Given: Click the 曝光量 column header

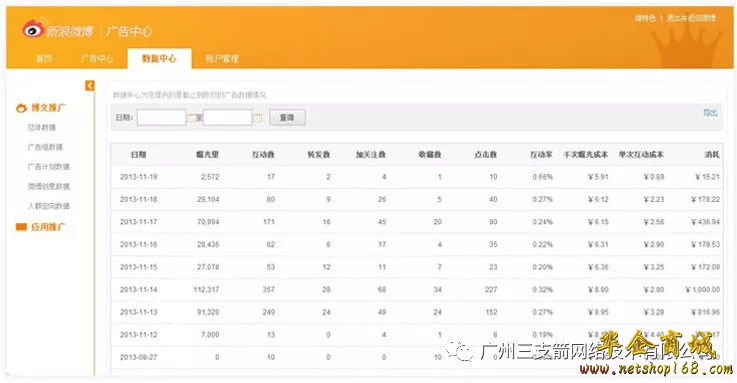Looking at the screenshot, I should pos(207,155).
